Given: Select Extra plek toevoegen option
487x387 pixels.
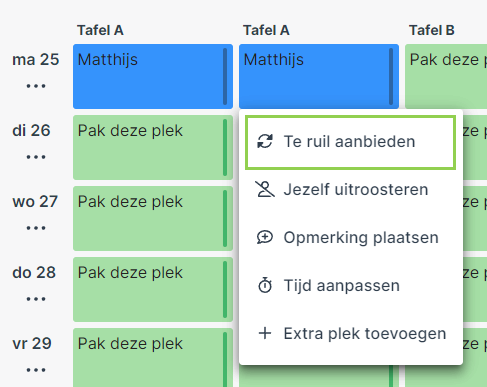Looking at the screenshot, I should [350, 333].
